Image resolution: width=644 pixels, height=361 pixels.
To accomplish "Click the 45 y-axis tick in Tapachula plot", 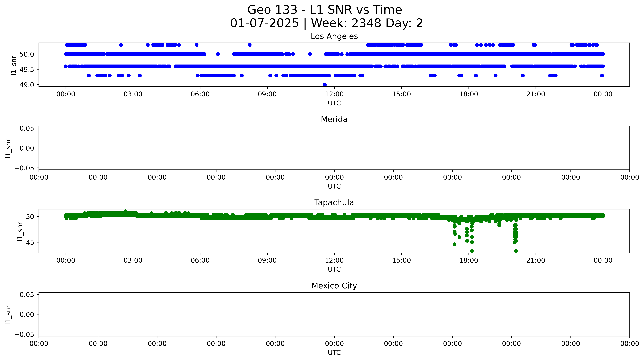I will (x=30, y=242).
